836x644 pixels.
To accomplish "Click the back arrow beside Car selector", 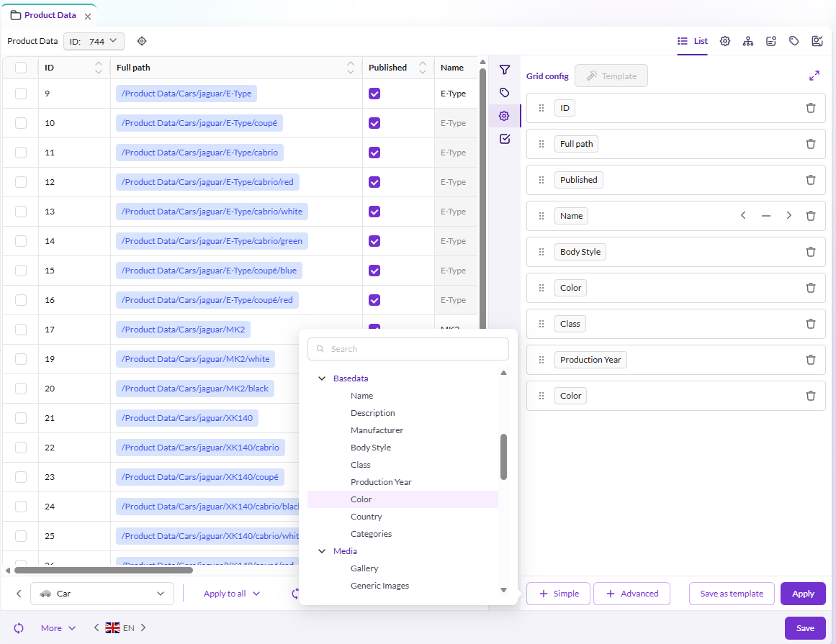I will click(19, 594).
